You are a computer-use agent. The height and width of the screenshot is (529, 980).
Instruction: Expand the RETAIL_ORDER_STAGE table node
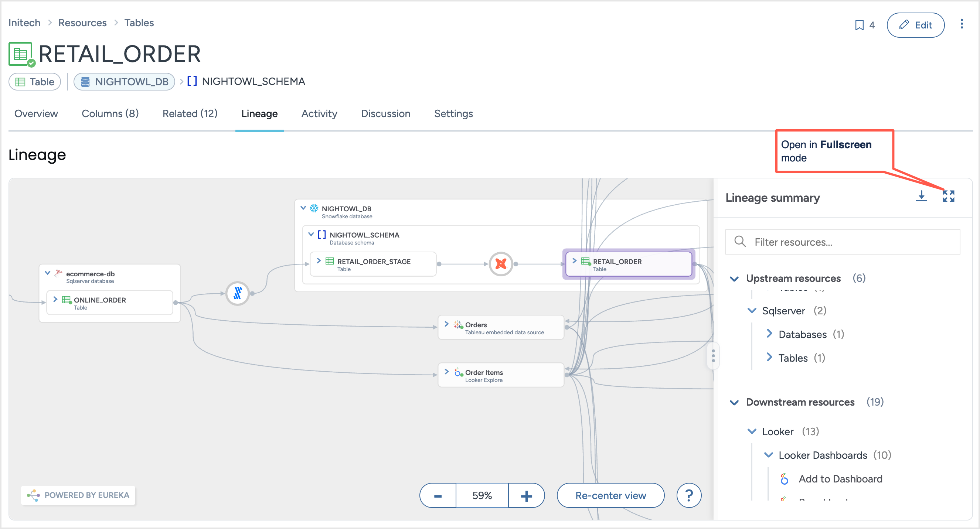click(319, 260)
